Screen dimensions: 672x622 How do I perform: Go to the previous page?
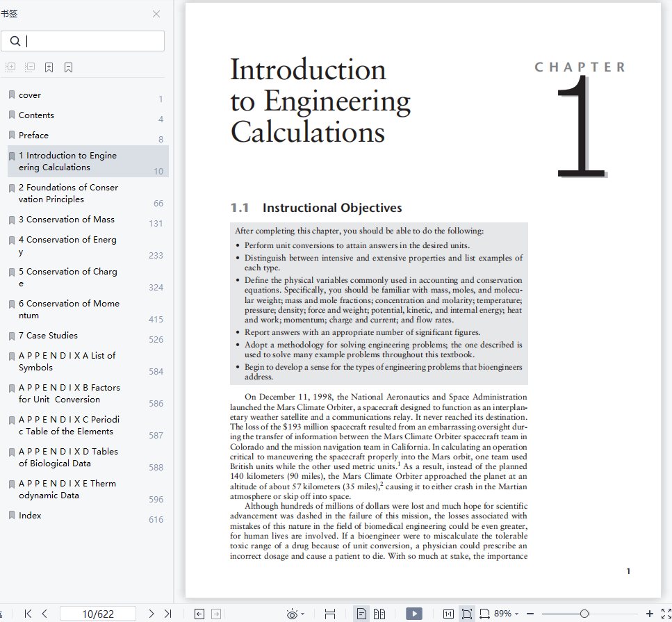44,614
